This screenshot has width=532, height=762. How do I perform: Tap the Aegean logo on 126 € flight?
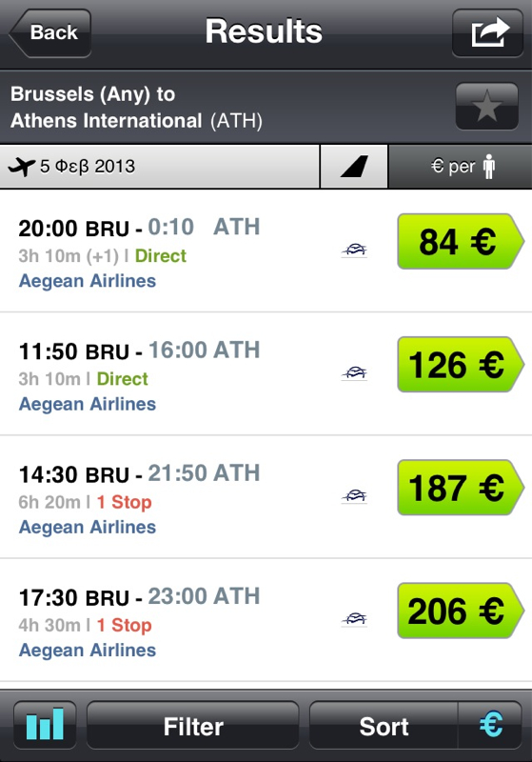coord(354,373)
